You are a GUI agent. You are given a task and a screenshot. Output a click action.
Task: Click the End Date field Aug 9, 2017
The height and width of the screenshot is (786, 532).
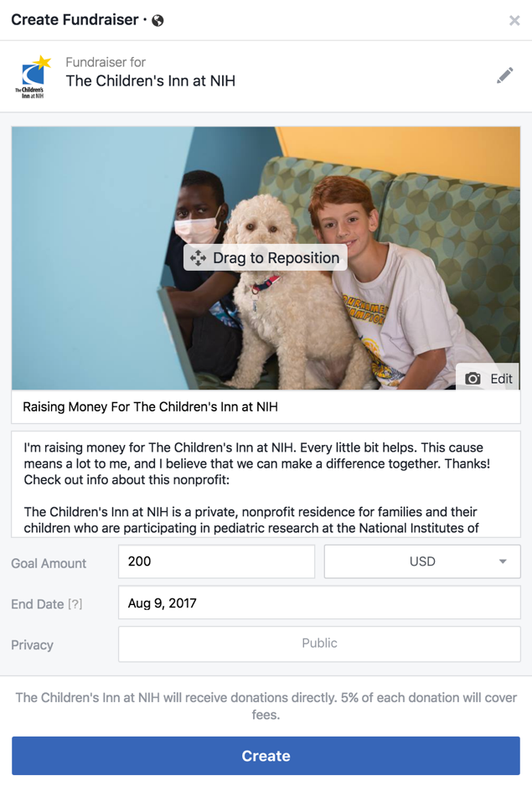pyautogui.click(x=319, y=602)
